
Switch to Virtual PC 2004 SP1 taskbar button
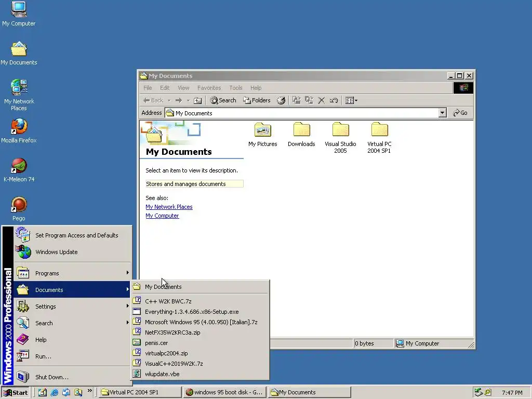click(x=140, y=393)
